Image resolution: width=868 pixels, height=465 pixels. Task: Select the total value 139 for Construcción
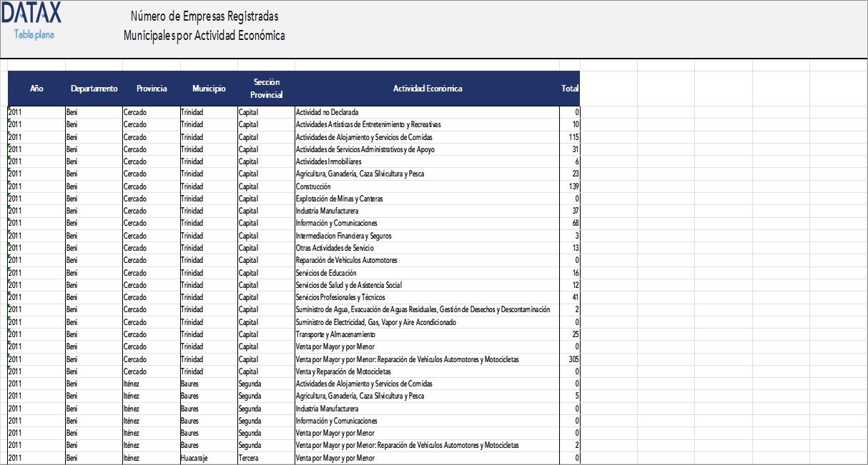570,186
